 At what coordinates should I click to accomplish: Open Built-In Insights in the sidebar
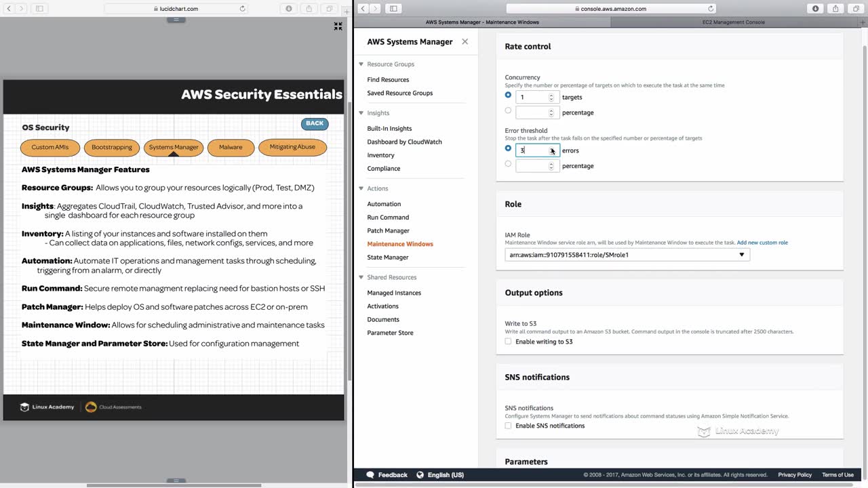click(389, 129)
